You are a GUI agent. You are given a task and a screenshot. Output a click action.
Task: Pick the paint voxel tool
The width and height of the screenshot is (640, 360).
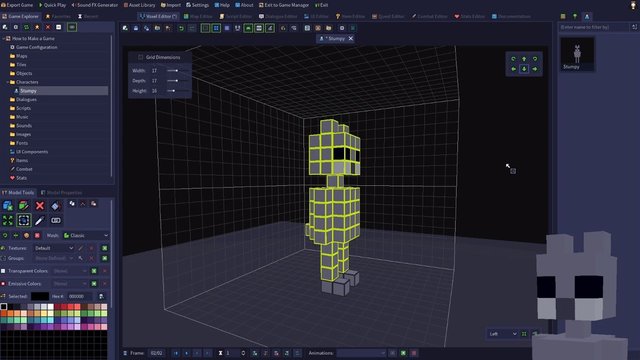24,206
